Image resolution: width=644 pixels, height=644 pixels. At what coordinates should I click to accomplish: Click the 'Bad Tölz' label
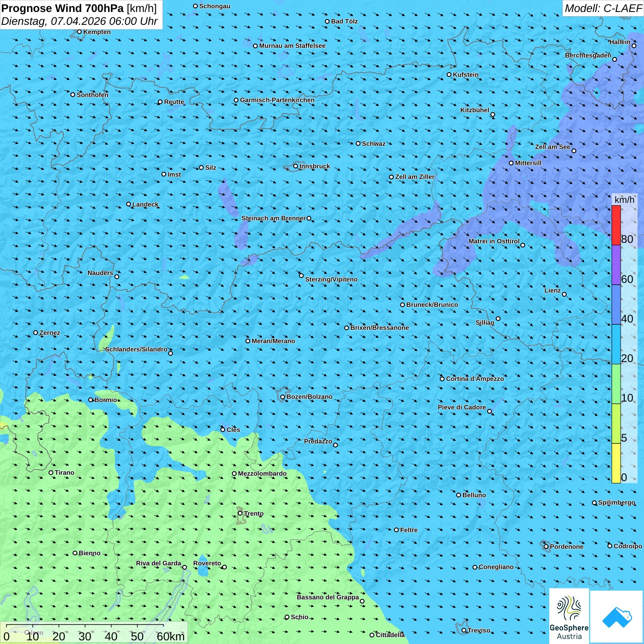(x=344, y=21)
